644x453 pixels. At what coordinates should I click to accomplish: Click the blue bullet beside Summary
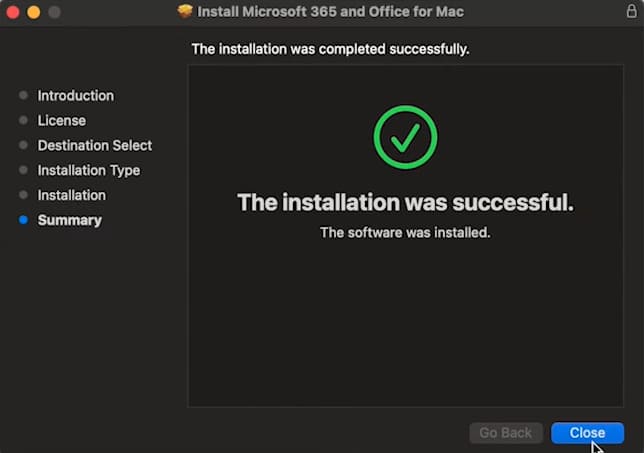(x=23, y=220)
